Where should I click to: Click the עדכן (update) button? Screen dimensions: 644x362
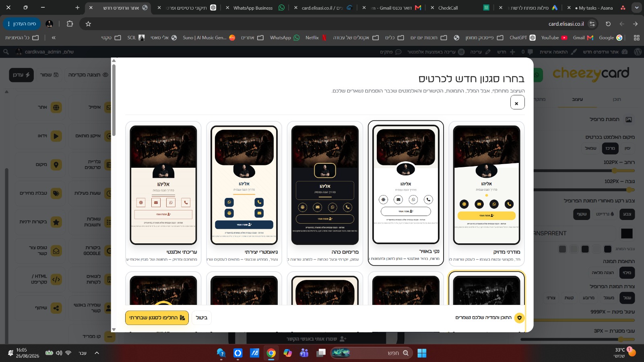tap(21, 75)
